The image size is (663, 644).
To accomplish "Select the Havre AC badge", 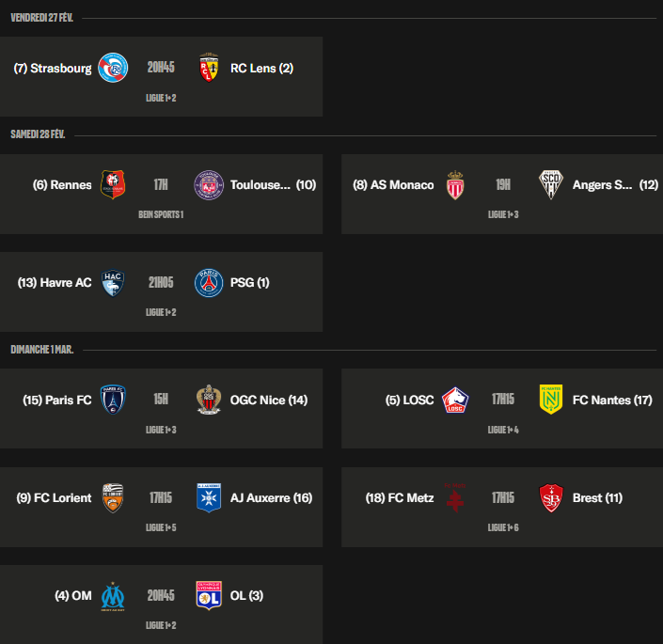I will 113,283.
